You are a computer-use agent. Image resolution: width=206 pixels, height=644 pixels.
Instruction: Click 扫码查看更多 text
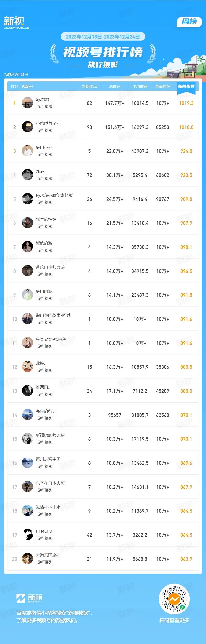(x=174, y=620)
